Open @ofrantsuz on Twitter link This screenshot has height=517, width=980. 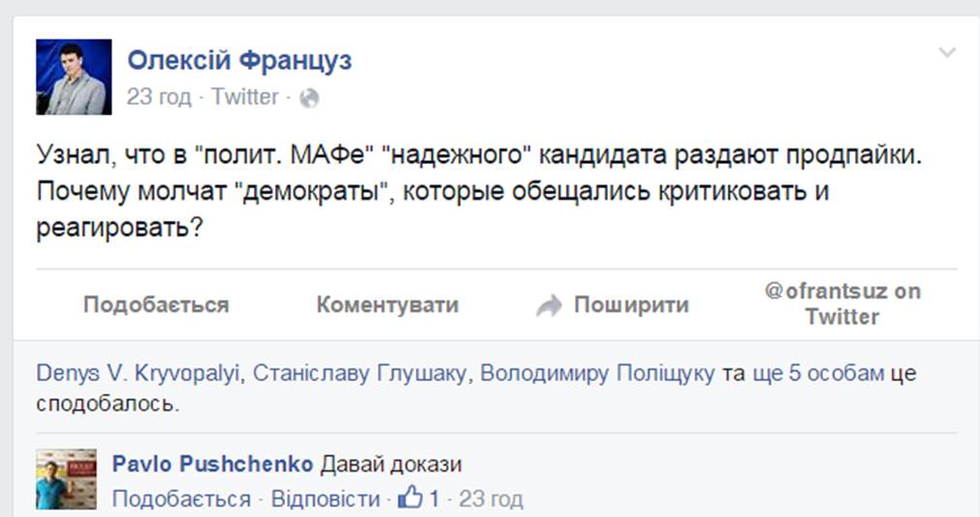click(x=842, y=304)
